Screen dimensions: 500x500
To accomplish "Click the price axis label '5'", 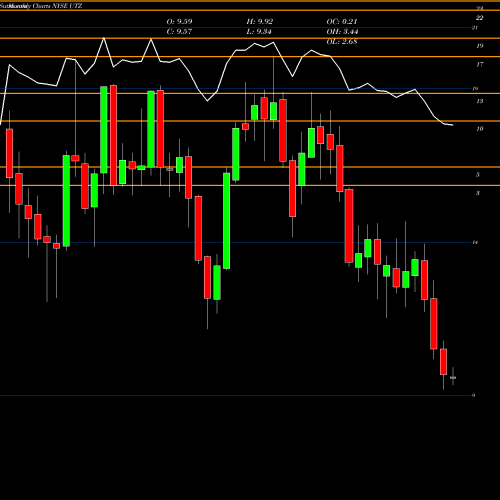I will [x=478, y=175].
